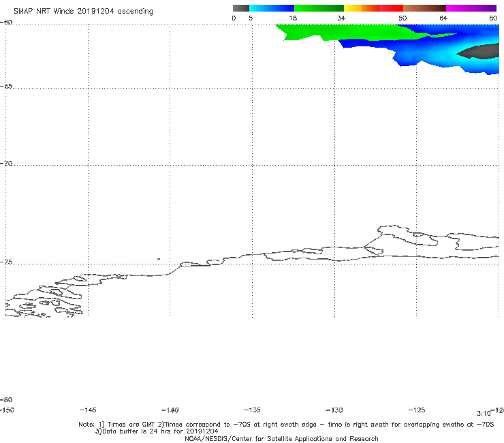Click the NOAA/NESDIS Center for Satellite Applications credit
504x443 pixels.
click(281, 439)
